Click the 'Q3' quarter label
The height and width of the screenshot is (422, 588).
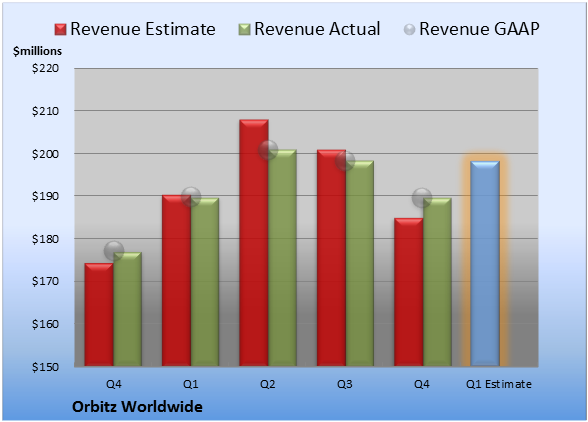(x=345, y=384)
